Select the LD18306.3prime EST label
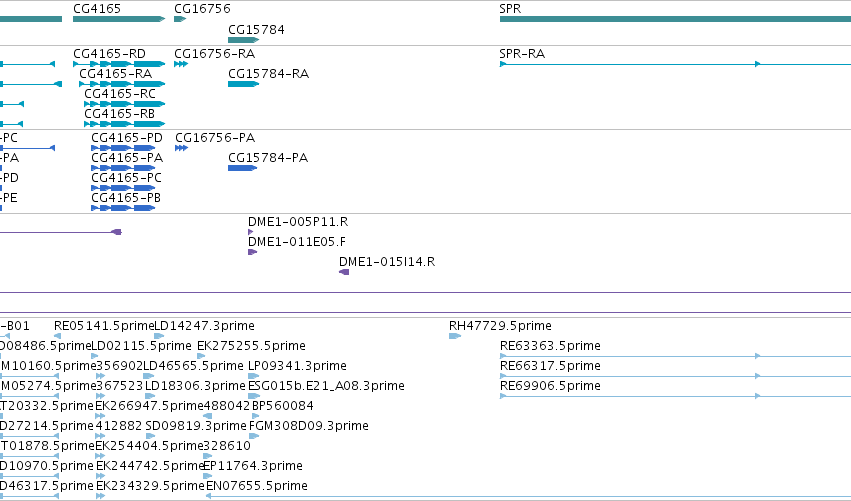The image size is (851, 501). 195,386
